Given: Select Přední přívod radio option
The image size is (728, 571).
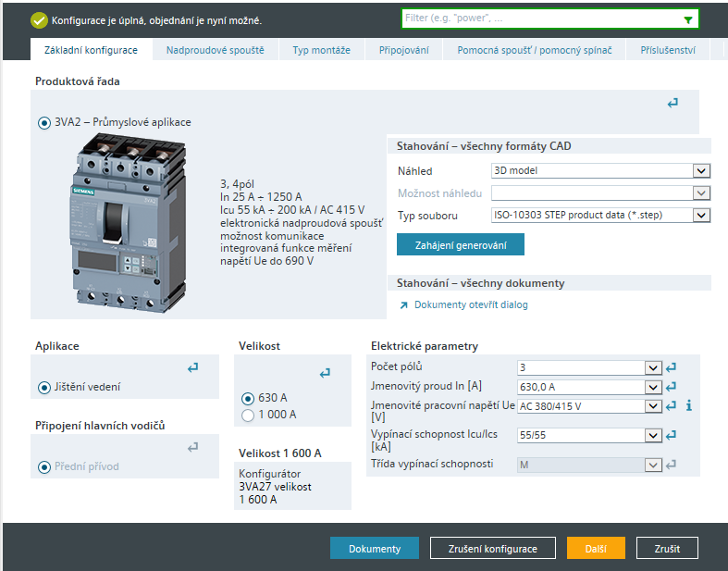Looking at the screenshot, I should [x=44, y=467].
